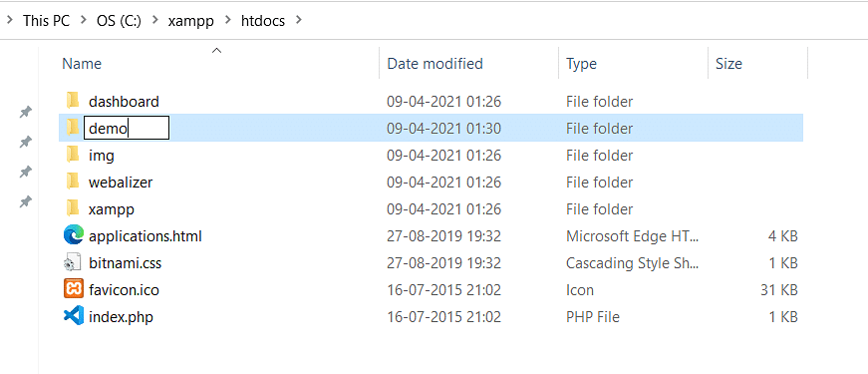The height and width of the screenshot is (374, 868).
Task: Click the xampp folder icon
Action: [72, 208]
